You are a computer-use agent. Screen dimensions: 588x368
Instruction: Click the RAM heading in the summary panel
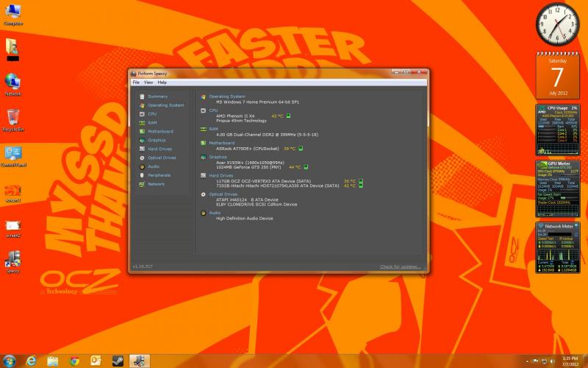(x=213, y=129)
